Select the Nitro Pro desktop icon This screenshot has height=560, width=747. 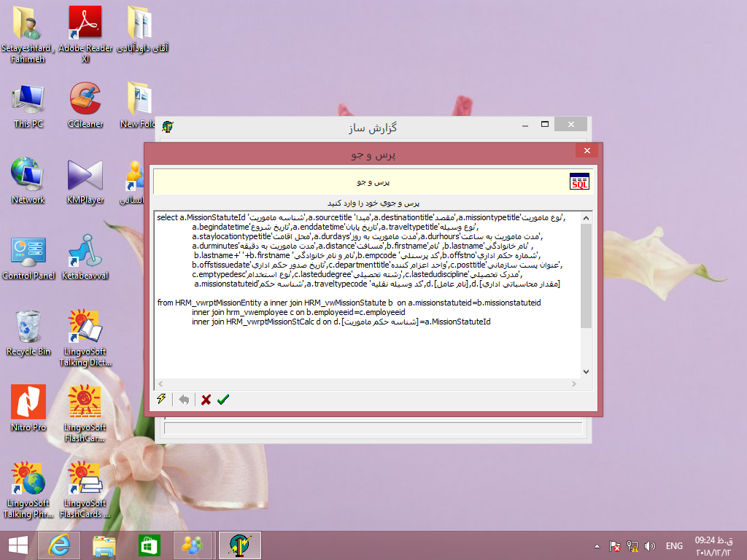(x=28, y=408)
